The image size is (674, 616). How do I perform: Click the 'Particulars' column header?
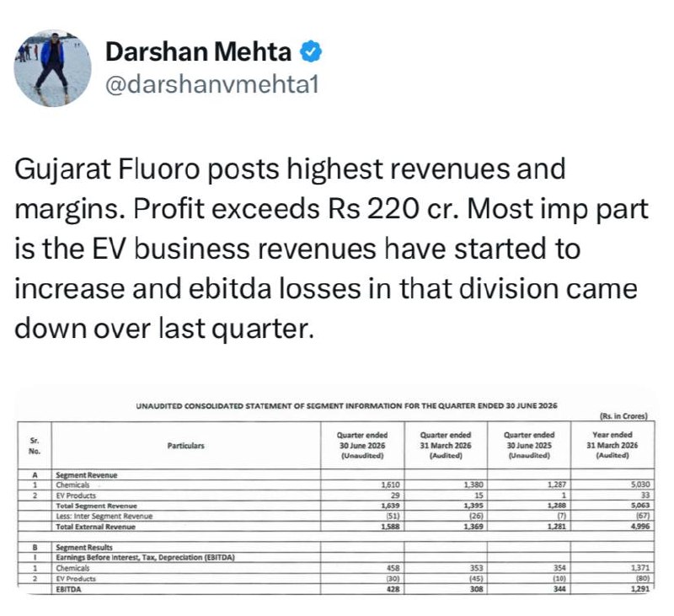tap(185, 445)
